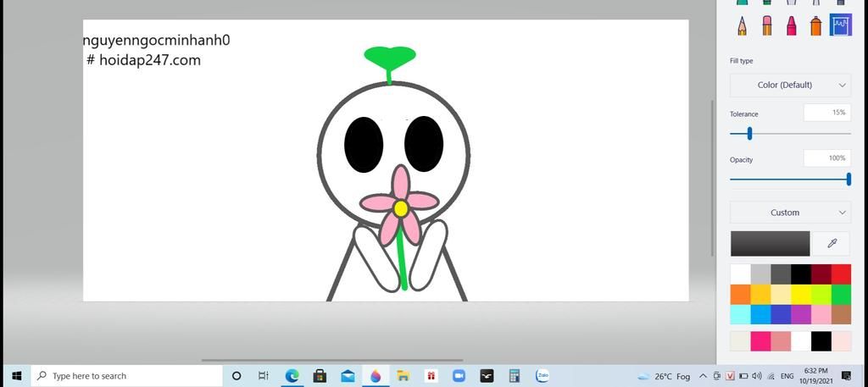Select the Pencil brush tool
Image resolution: width=868 pixels, height=387 pixels.
point(743,25)
